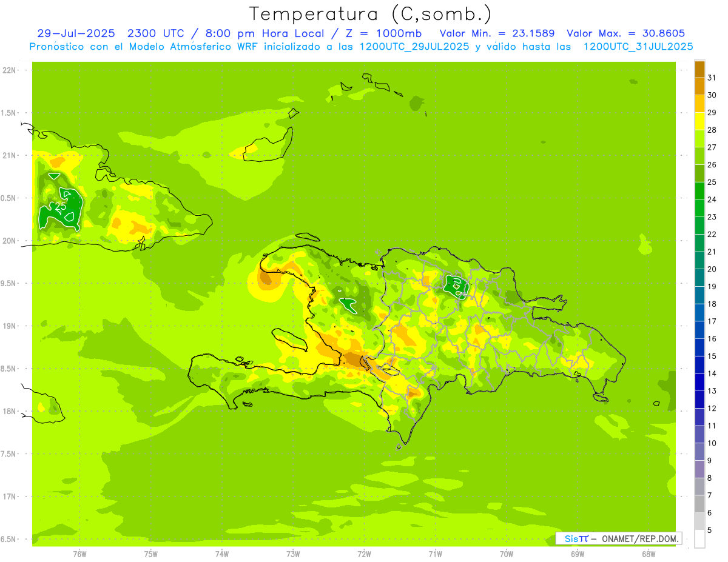Image resolution: width=728 pixels, height=562 pixels.
Task: Click the title 'Temperatura (C,somb.)'
Action: (x=370, y=14)
